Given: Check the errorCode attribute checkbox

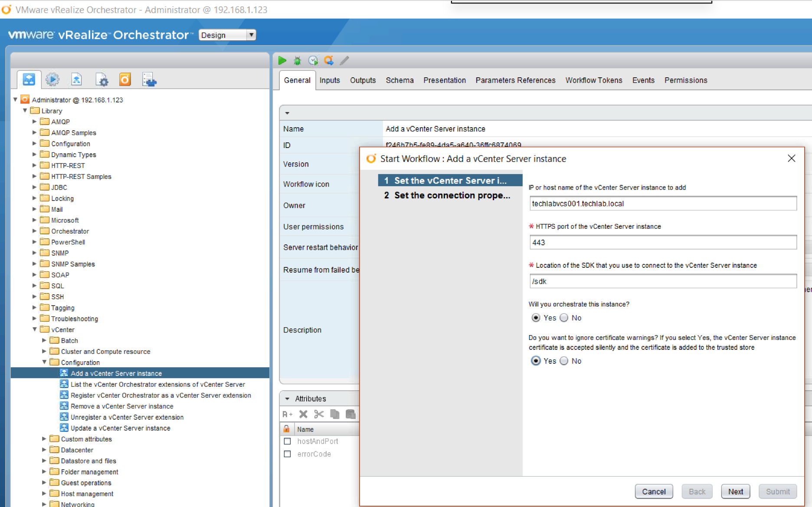Looking at the screenshot, I should (x=287, y=454).
